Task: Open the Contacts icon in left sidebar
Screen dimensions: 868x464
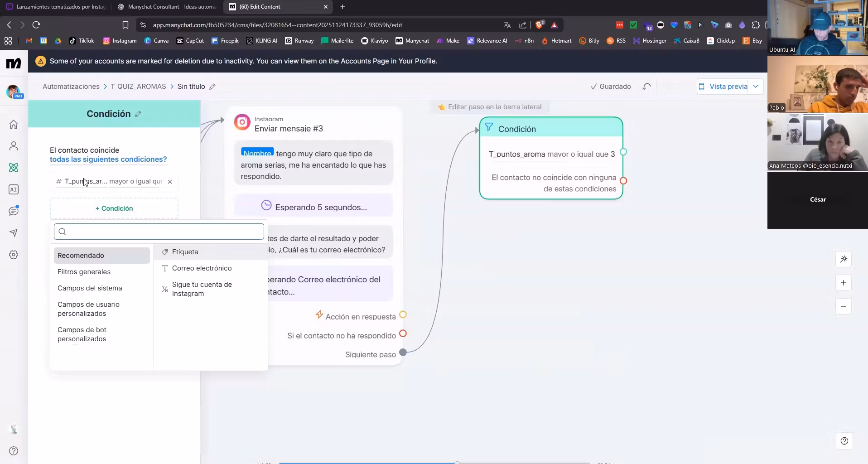Action: click(x=14, y=146)
